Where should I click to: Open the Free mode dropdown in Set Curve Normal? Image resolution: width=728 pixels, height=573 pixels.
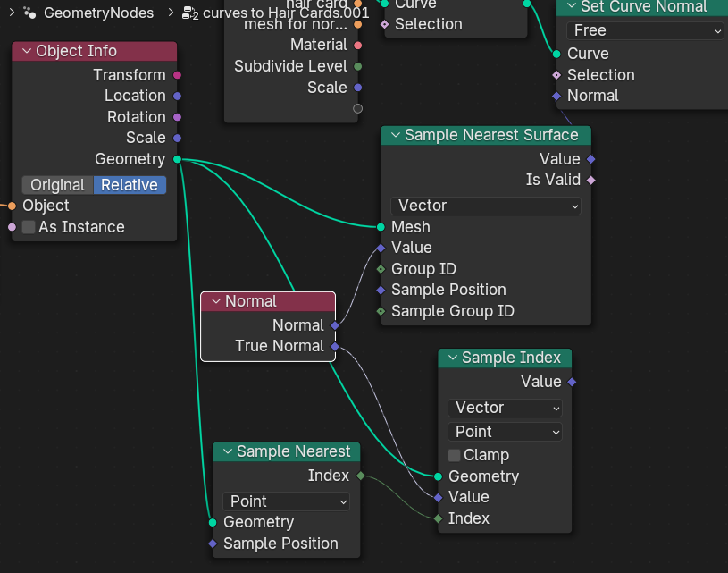(x=644, y=30)
